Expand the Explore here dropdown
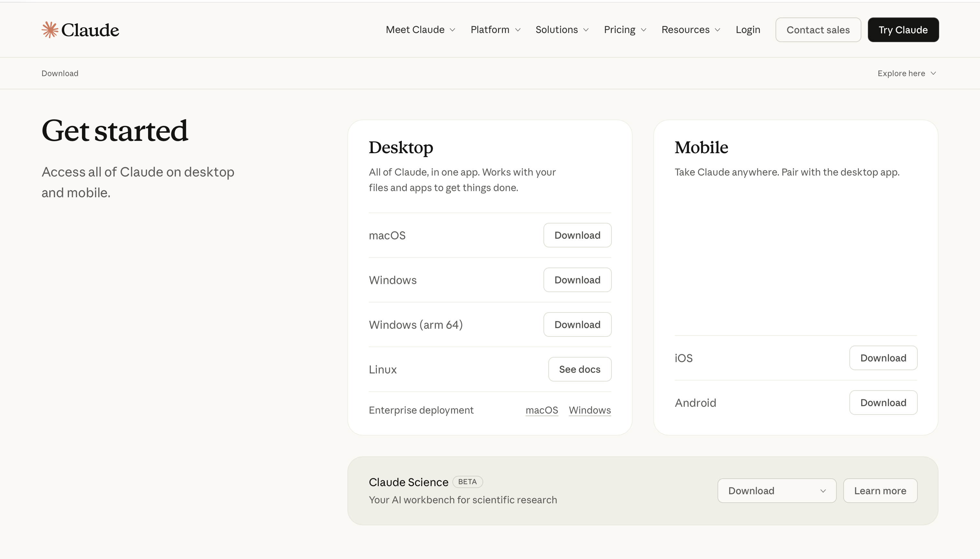This screenshot has height=559, width=980. point(907,73)
